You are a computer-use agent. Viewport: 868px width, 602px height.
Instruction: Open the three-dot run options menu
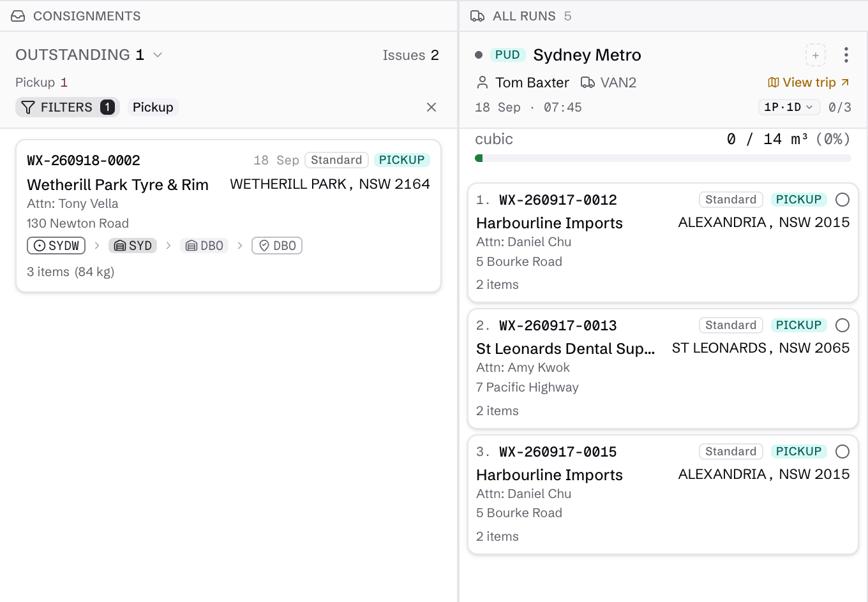point(846,55)
